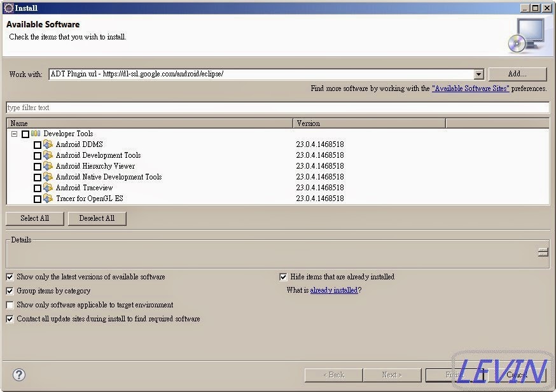The image size is (556, 392).
Task: Collapse the Developer Tools tree node
Action: pyautogui.click(x=14, y=134)
